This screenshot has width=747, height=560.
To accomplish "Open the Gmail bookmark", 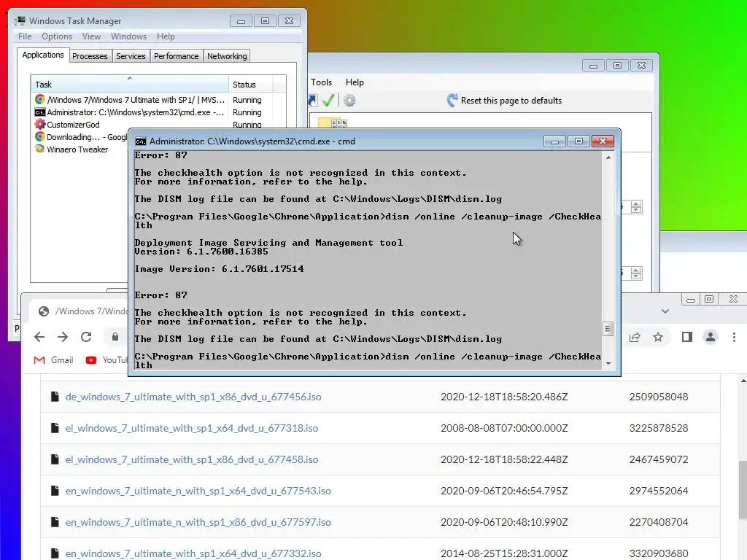I will click(54, 360).
